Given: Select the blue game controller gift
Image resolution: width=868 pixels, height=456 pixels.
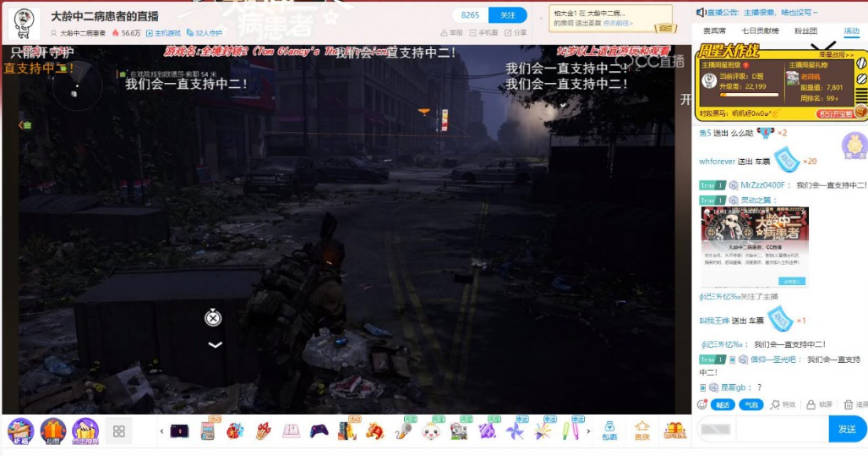Looking at the screenshot, I should pyautogui.click(x=319, y=431).
